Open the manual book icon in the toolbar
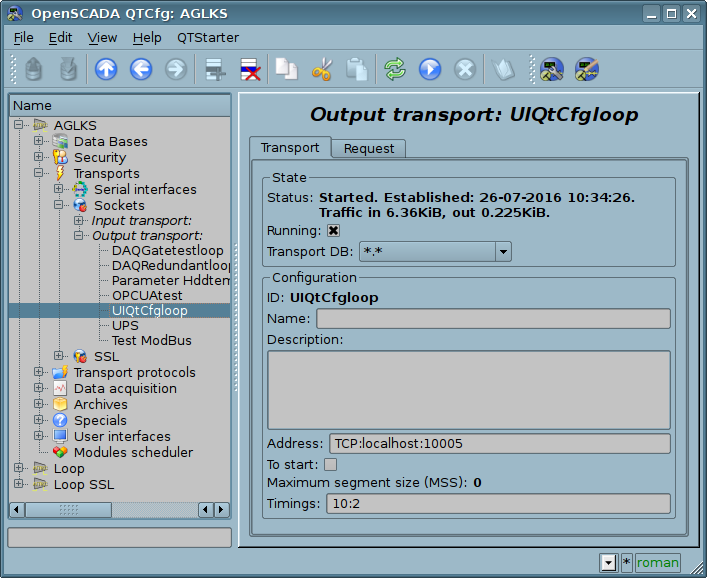The height and width of the screenshot is (578, 707). pos(503,69)
